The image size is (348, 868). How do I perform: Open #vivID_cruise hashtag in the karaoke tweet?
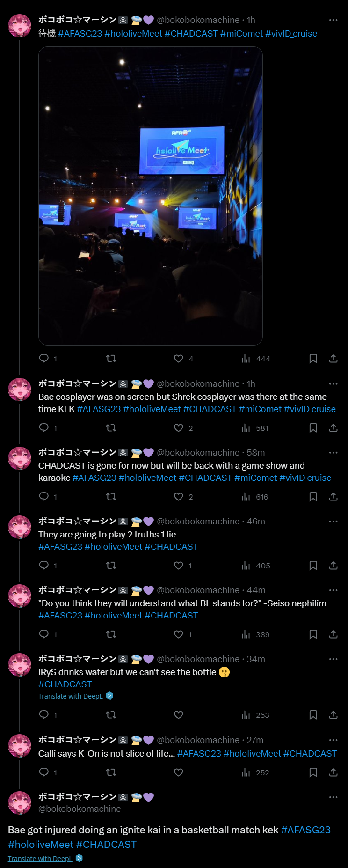click(x=305, y=478)
